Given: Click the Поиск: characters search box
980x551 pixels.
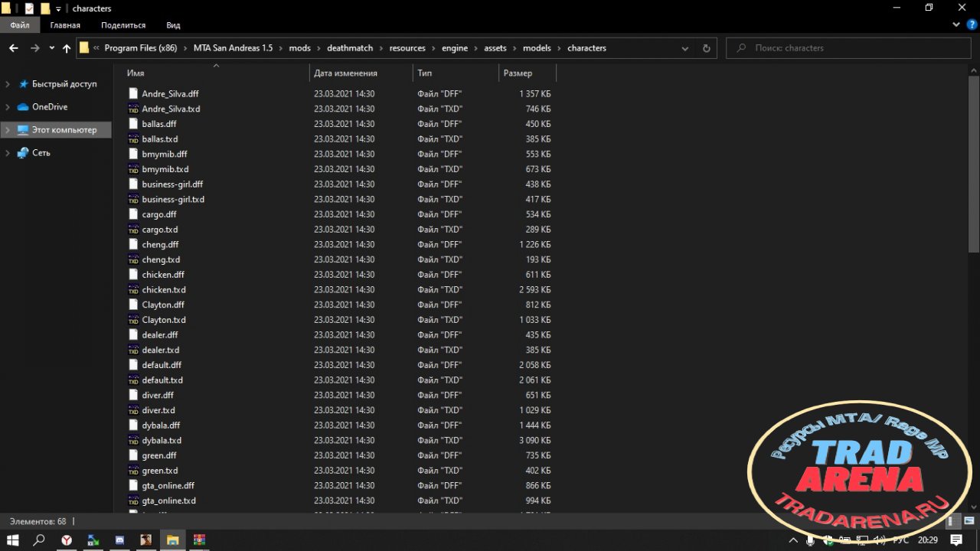Looking at the screenshot, I should 849,48.
